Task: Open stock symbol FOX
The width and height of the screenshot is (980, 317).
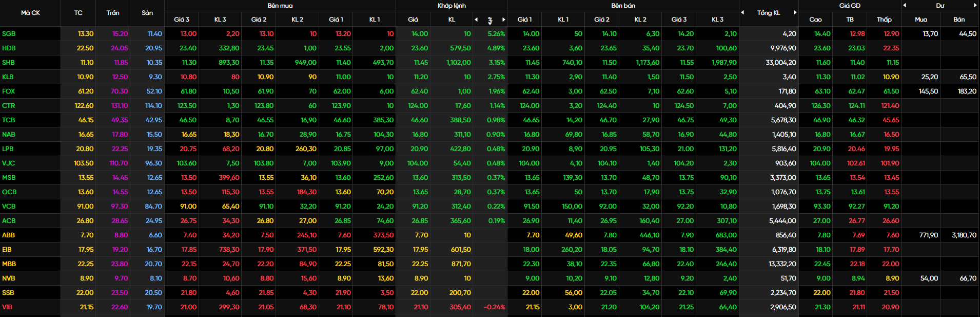Action: coord(8,91)
